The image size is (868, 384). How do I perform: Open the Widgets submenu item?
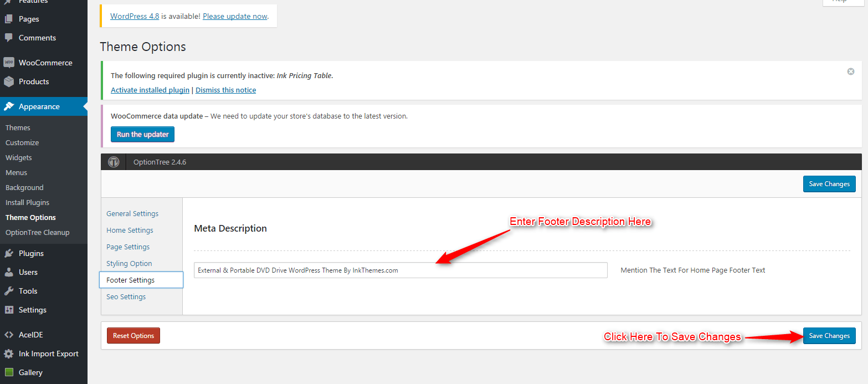pyautogui.click(x=19, y=157)
